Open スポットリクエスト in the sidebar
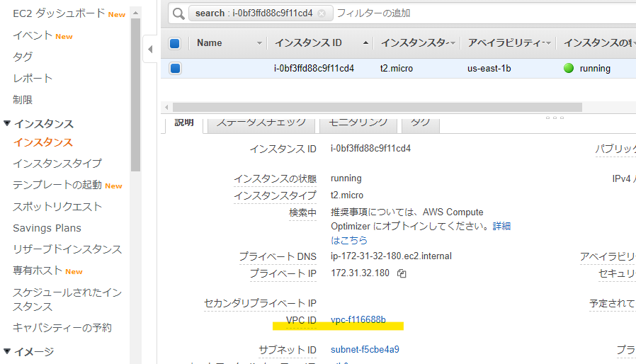Image resolution: width=636 pixels, height=364 pixels. [x=57, y=207]
